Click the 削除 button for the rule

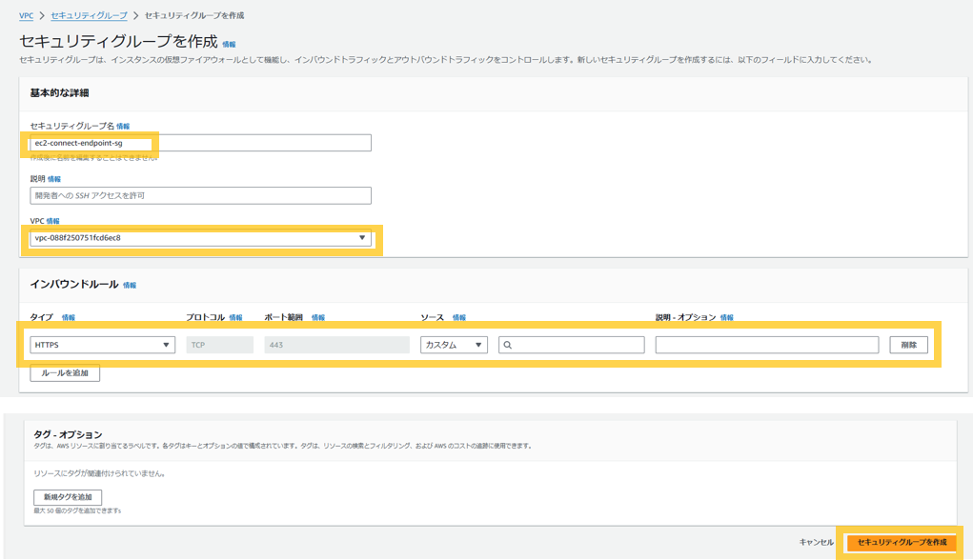(x=908, y=345)
